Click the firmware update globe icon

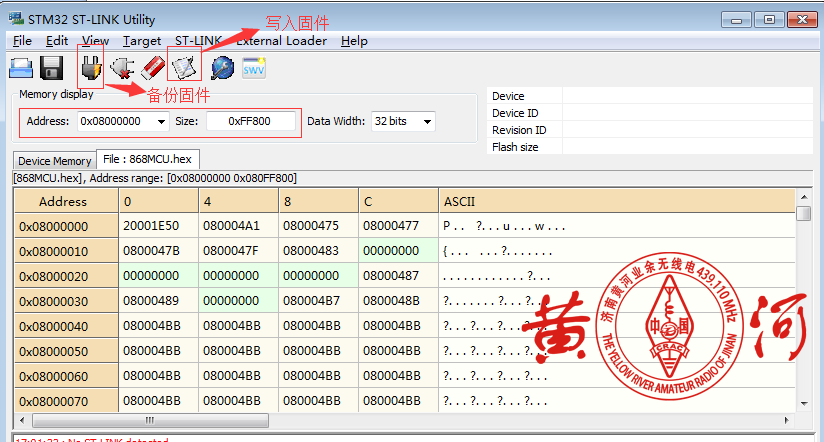[222, 68]
